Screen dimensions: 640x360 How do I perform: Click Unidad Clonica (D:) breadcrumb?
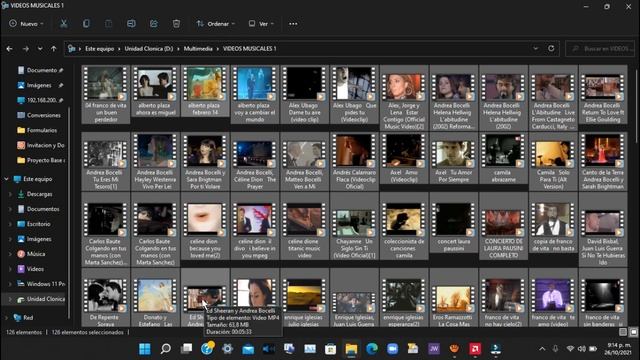coord(149,49)
